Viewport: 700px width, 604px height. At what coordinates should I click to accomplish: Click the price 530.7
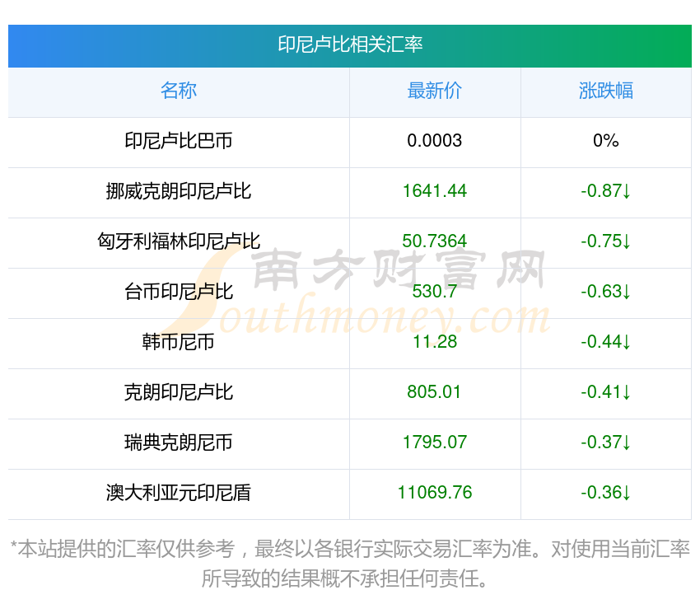tap(434, 292)
